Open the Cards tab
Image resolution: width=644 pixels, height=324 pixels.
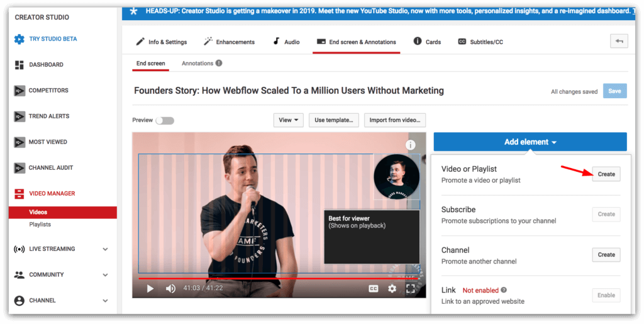click(427, 42)
